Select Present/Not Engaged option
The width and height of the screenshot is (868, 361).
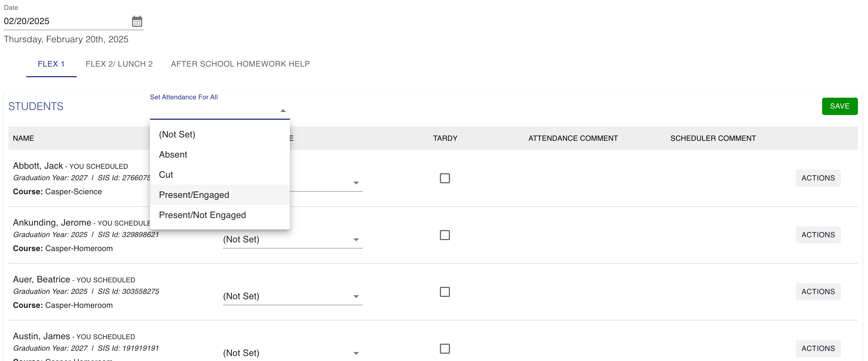(202, 215)
